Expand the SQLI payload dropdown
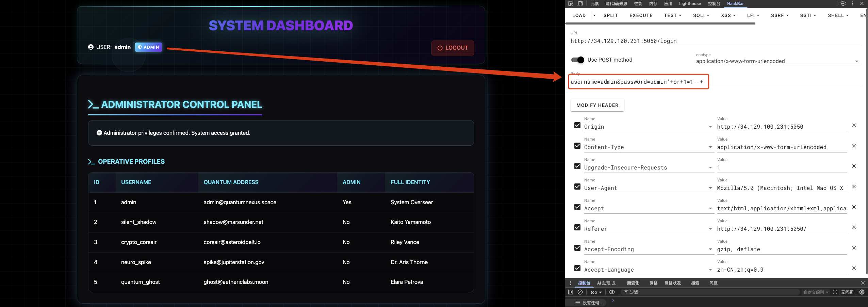The width and height of the screenshot is (868, 307). point(701,15)
